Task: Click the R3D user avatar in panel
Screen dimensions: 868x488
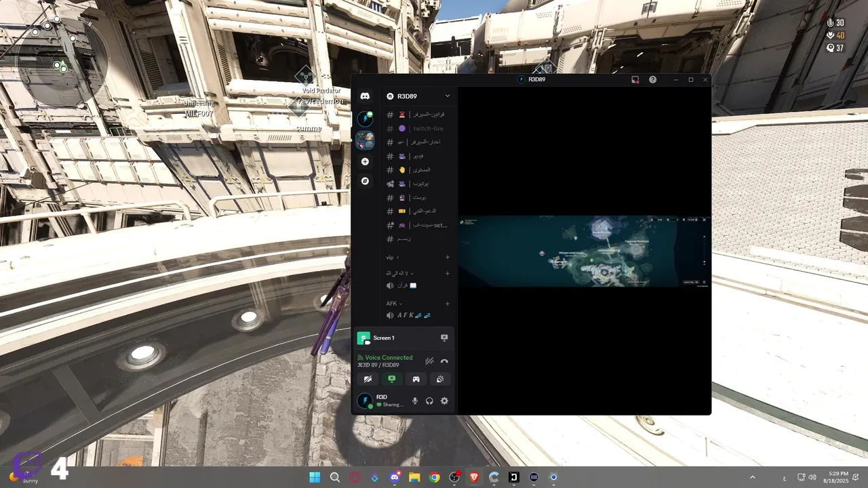Action: coord(365,401)
